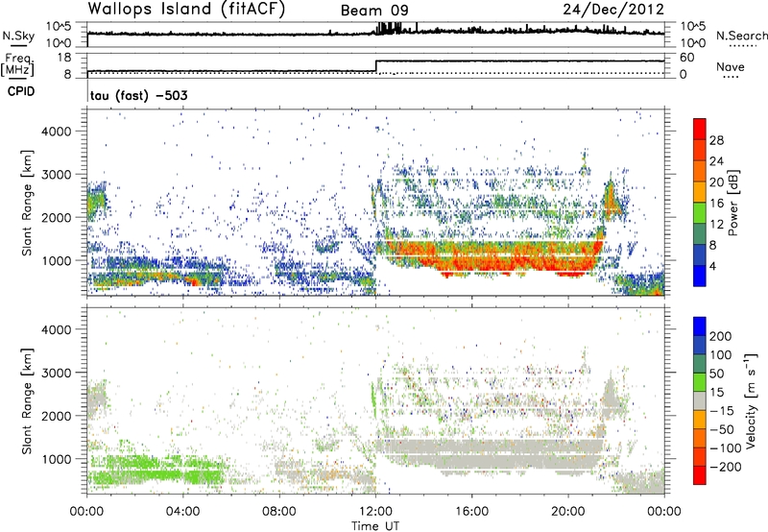Image resolution: width=768 pixels, height=532 pixels.
Task: Click the 'Power [dB]' color bar title
Action: click(x=733, y=203)
